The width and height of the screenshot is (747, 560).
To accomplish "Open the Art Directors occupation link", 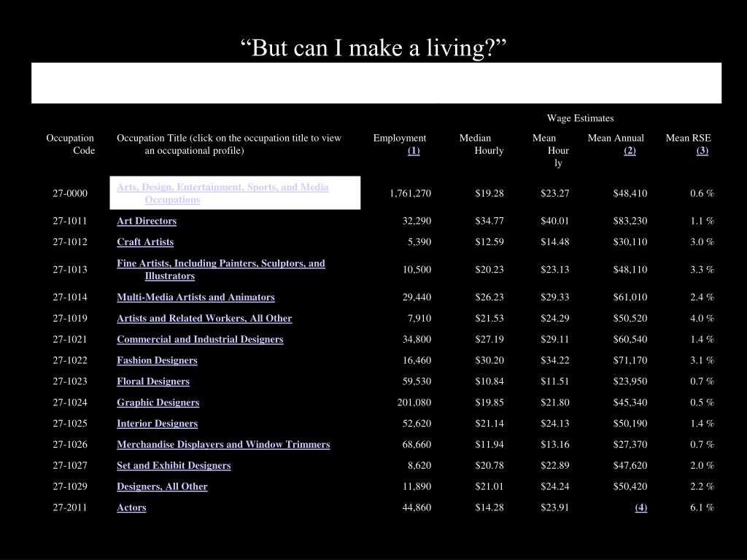I will coord(147,221).
